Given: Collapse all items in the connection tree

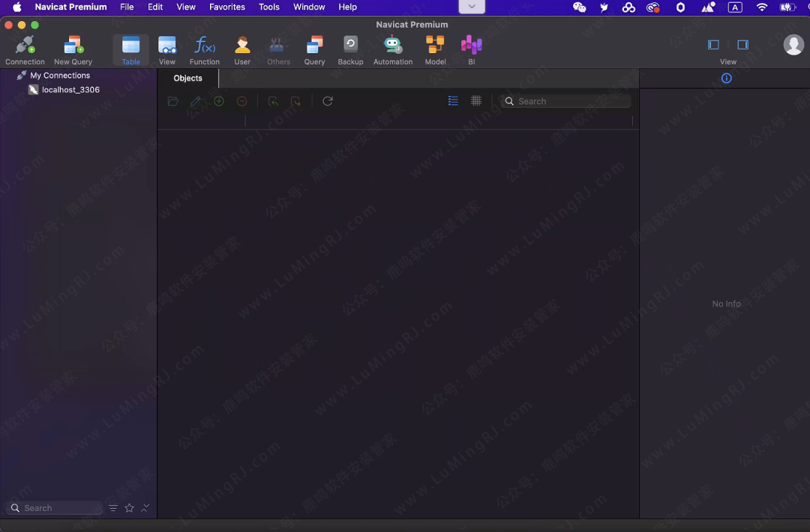Looking at the screenshot, I should tap(145, 508).
